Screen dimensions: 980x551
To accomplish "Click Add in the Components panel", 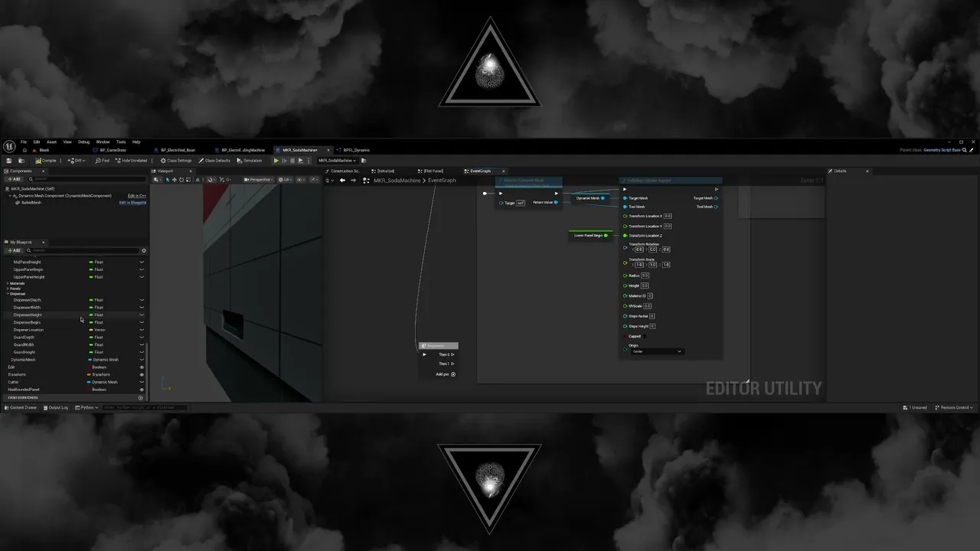I will 14,179.
